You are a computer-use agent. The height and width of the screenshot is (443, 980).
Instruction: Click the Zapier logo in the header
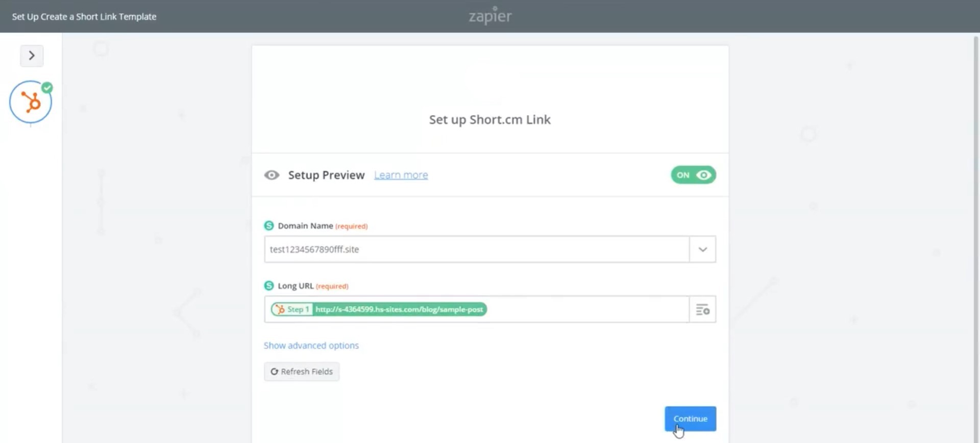point(490,16)
